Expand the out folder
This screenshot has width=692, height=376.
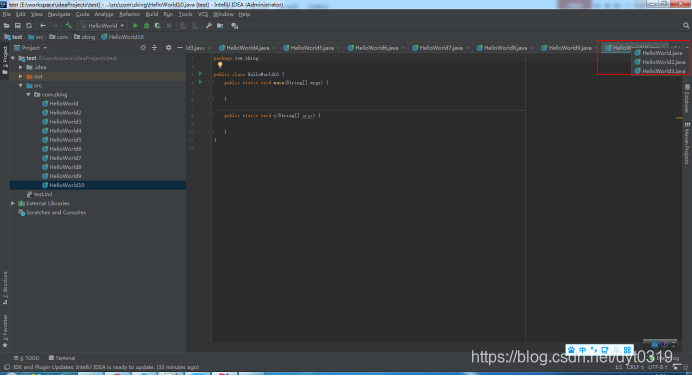21,76
